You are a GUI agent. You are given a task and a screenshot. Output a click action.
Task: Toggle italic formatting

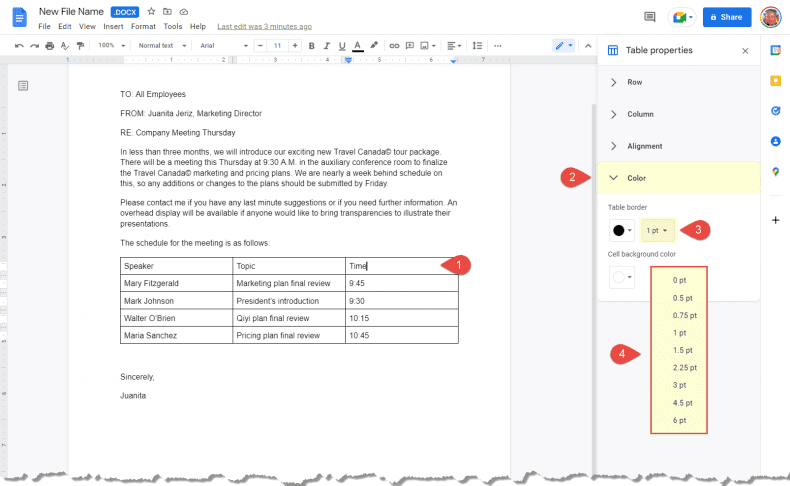click(327, 46)
